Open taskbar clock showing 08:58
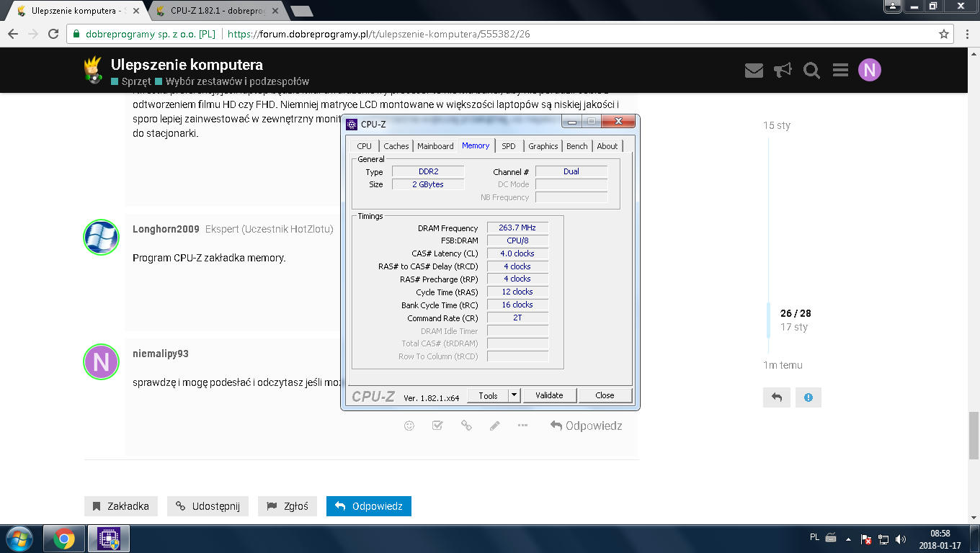Screen dimensions: 980x553 940,539
